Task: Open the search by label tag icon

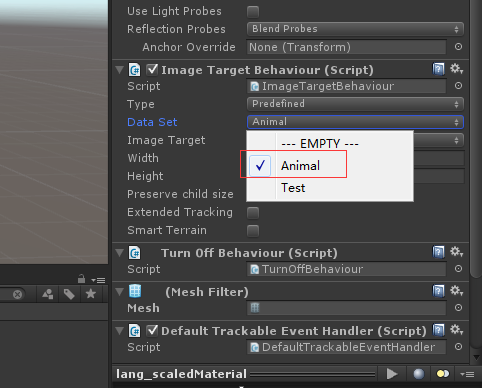Action: pyautogui.click(x=69, y=294)
